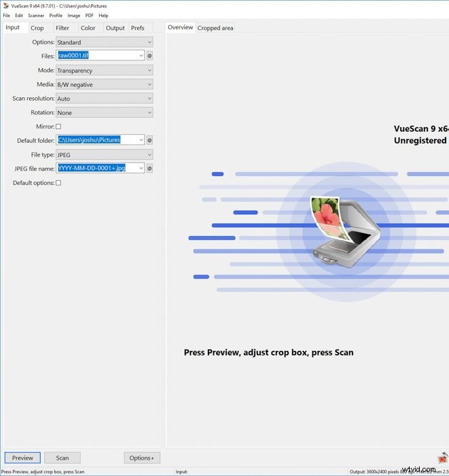
Task: Click the status bar Output size text
Action: point(399,472)
